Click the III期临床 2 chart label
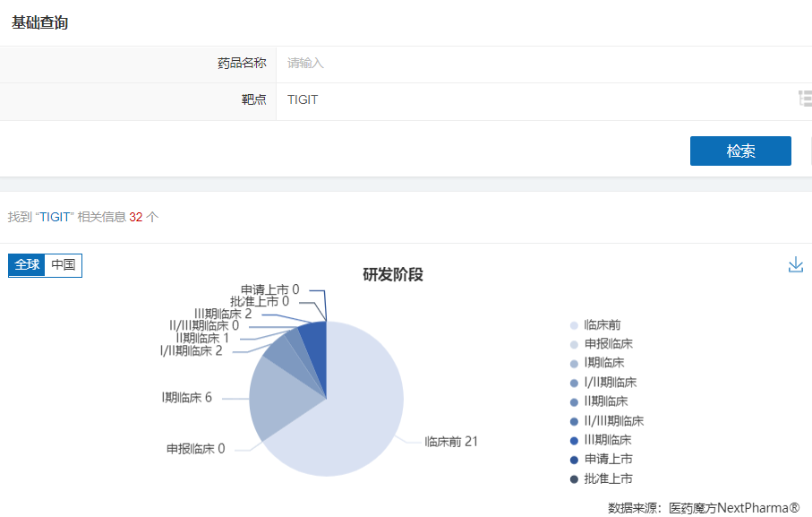The width and height of the screenshot is (812, 517). click(x=223, y=314)
